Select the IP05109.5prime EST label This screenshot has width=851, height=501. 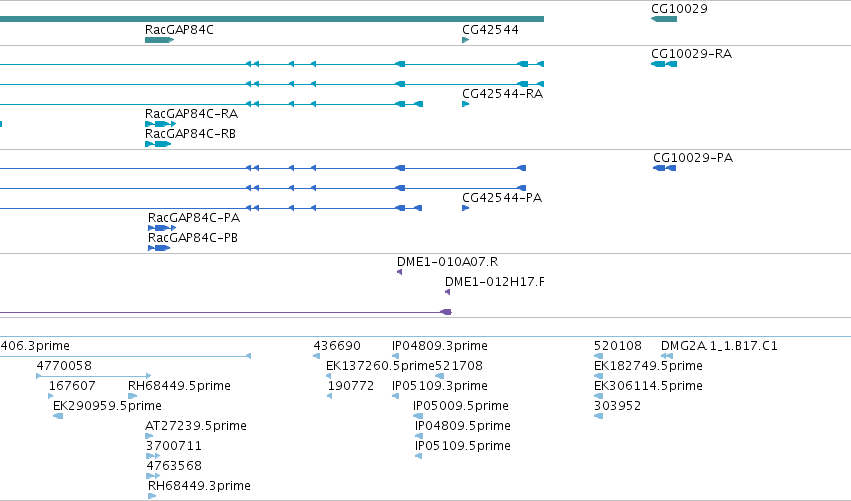[463, 447]
